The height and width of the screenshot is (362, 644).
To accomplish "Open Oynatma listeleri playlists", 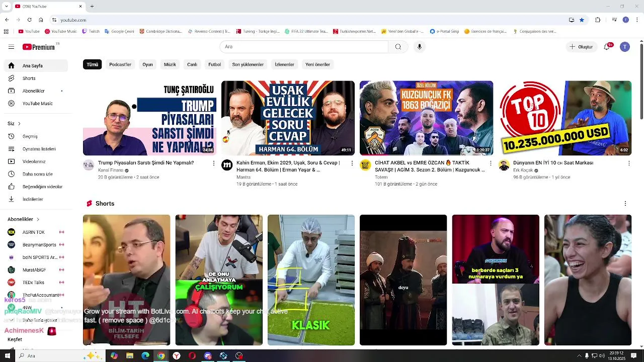I will (x=36, y=149).
